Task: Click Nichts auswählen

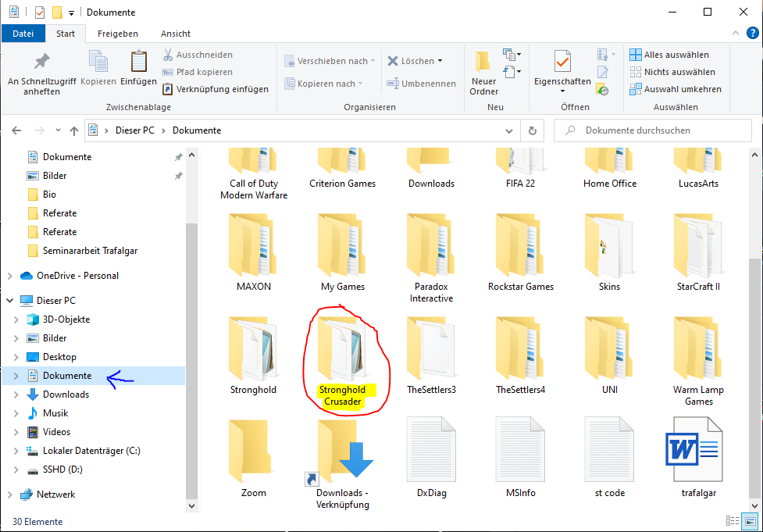Action: click(672, 72)
